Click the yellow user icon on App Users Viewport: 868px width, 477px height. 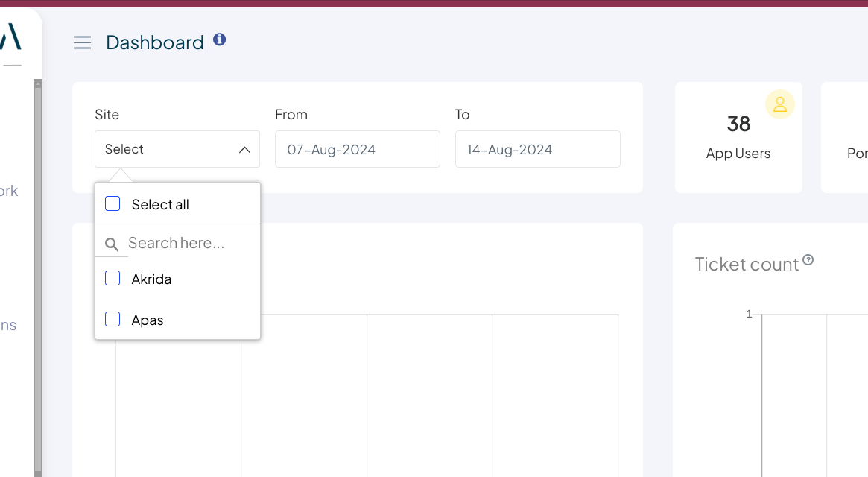coord(780,104)
